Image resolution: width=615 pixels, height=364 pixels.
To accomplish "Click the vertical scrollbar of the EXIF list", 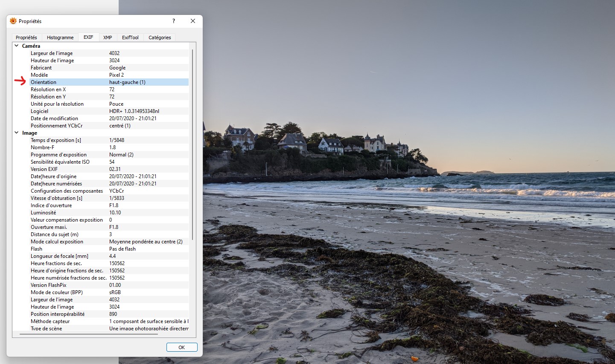I will pos(192,145).
